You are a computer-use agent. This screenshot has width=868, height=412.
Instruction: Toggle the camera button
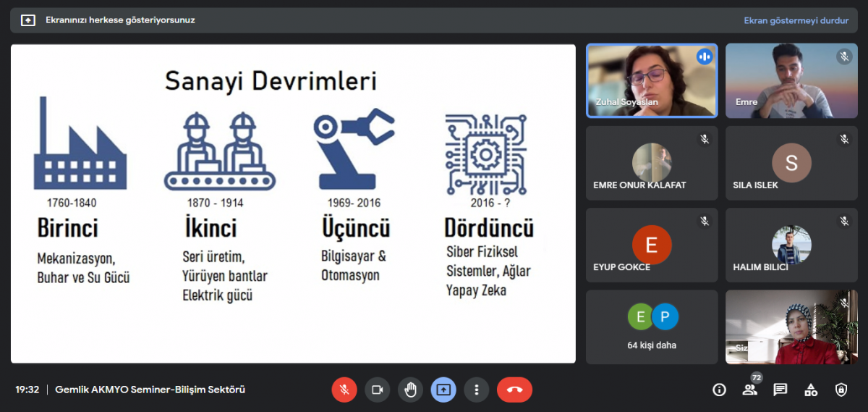(x=377, y=390)
